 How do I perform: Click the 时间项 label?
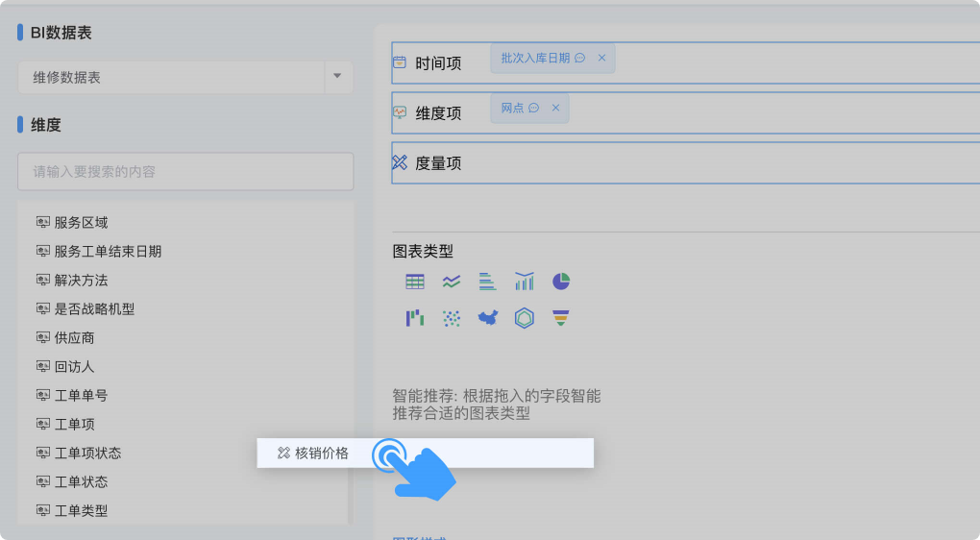click(x=438, y=62)
